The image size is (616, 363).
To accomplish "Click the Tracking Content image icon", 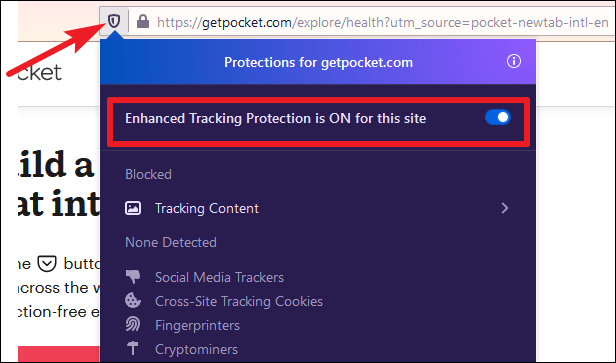I will point(133,208).
